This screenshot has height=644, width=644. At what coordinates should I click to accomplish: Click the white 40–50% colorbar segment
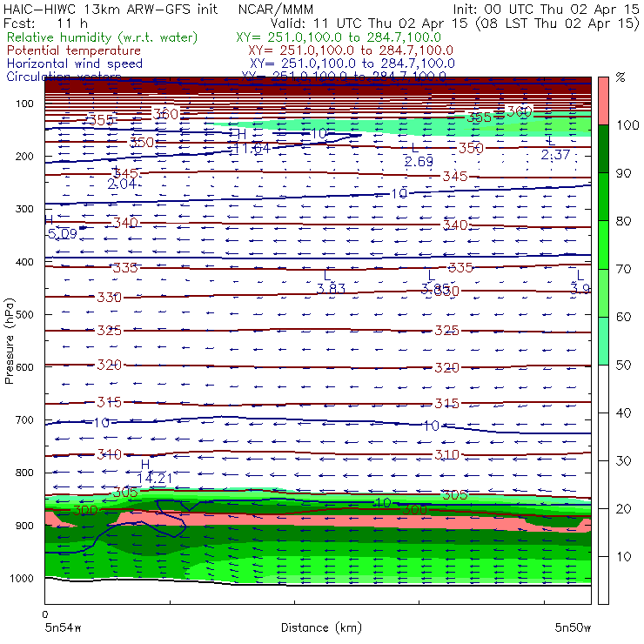(603, 388)
